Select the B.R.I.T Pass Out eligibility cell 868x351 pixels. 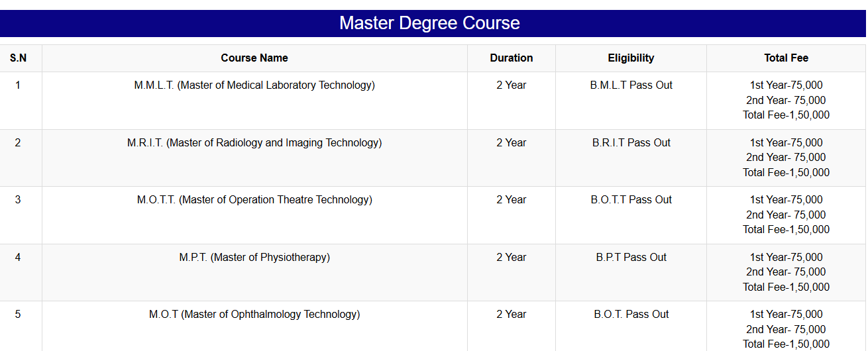(631, 143)
